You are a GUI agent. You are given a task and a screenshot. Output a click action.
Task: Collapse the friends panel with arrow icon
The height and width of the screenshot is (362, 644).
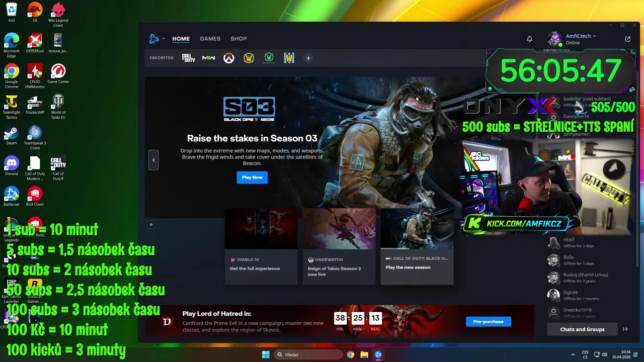click(x=625, y=329)
